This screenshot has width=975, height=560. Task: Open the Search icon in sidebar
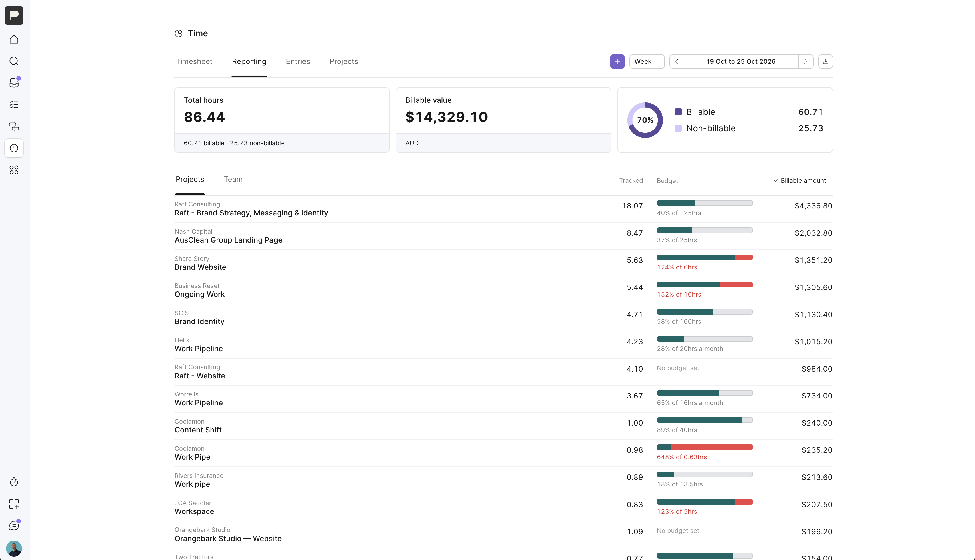(14, 61)
